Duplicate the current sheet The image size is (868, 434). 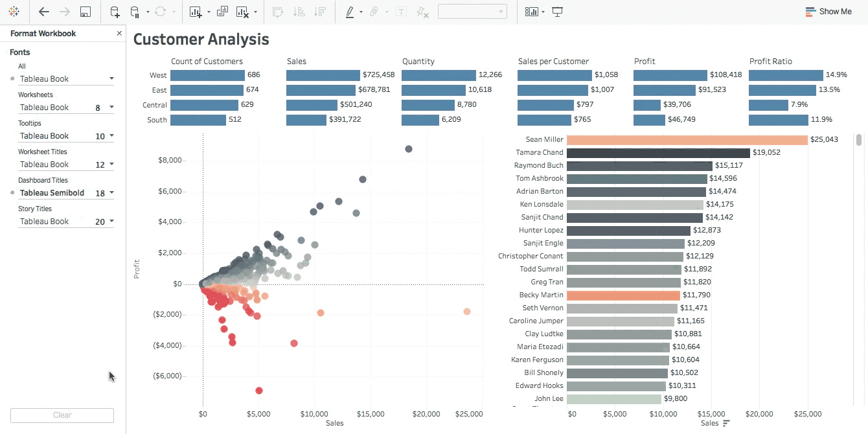coord(222,12)
